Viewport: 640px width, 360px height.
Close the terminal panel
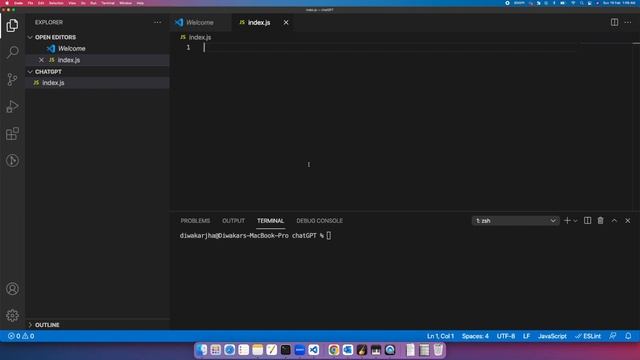point(628,220)
